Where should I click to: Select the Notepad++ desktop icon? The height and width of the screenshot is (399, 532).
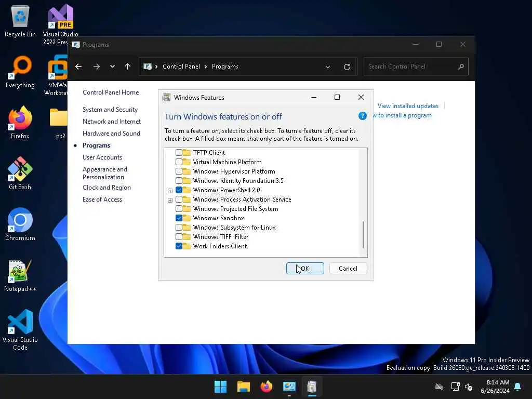(20, 275)
